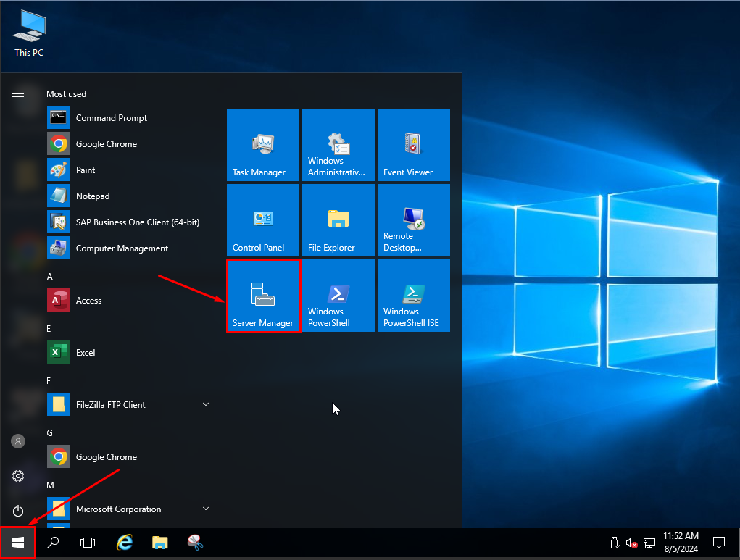Click the Start button on the taskbar

tap(18, 543)
